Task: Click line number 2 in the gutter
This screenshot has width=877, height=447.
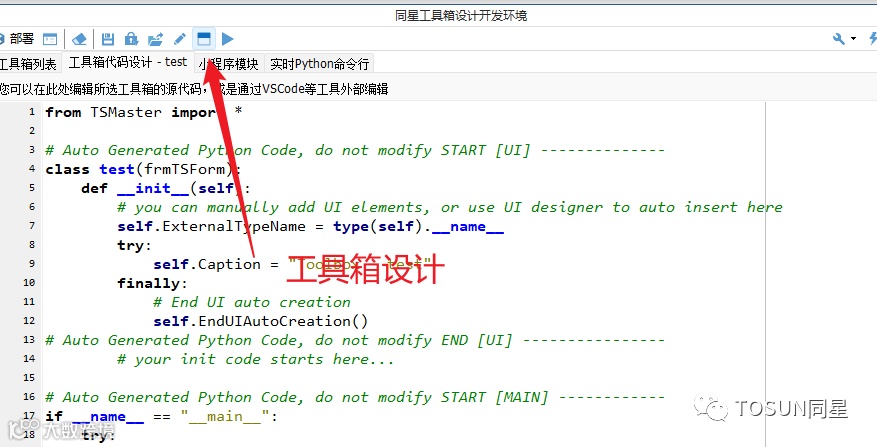Action: tap(32, 130)
